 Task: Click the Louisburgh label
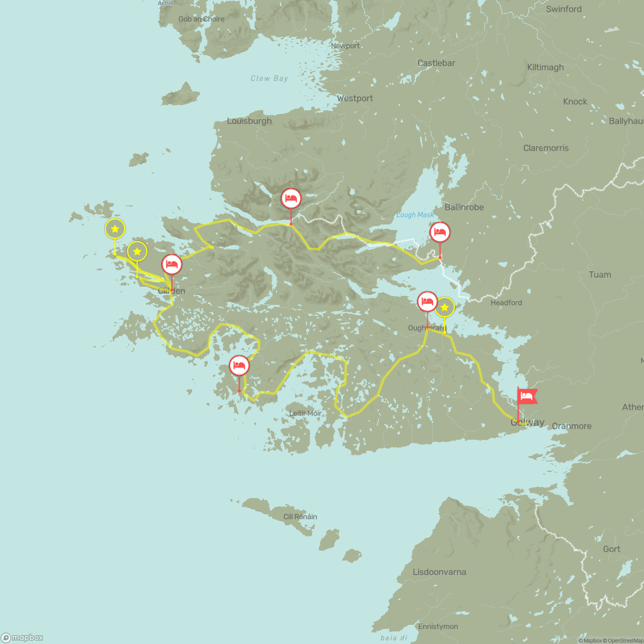pos(249,121)
